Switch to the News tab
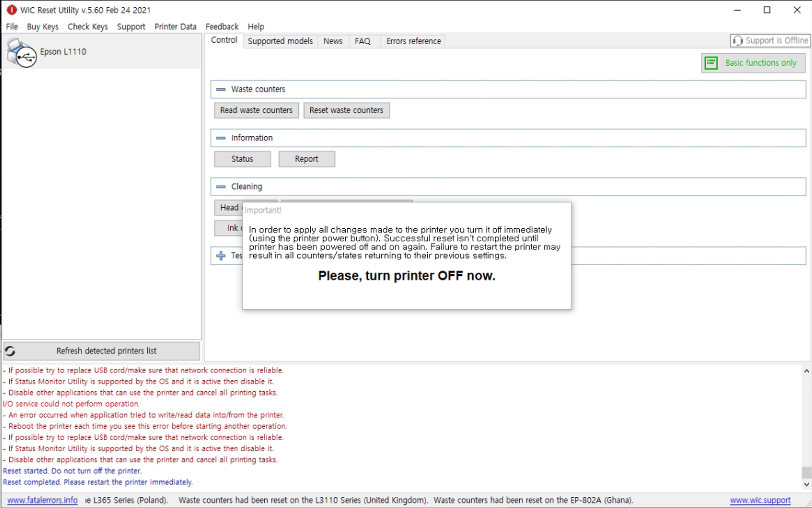812x508 pixels. [x=333, y=41]
